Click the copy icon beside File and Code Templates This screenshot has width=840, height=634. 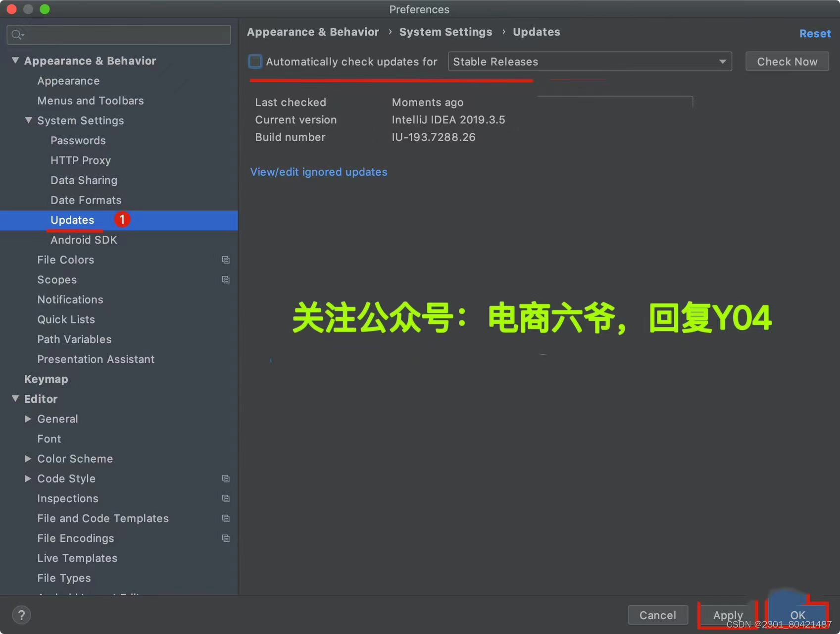(x=226, y=518)
